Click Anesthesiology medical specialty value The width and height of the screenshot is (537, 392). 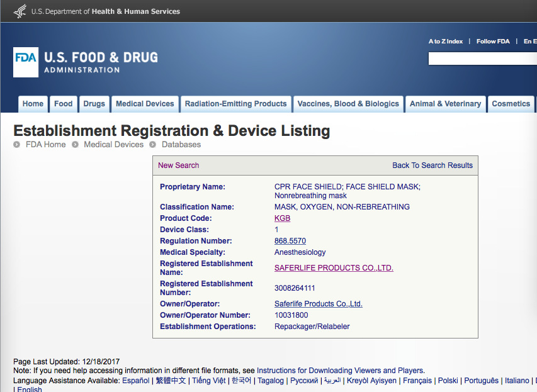(300, 252)
